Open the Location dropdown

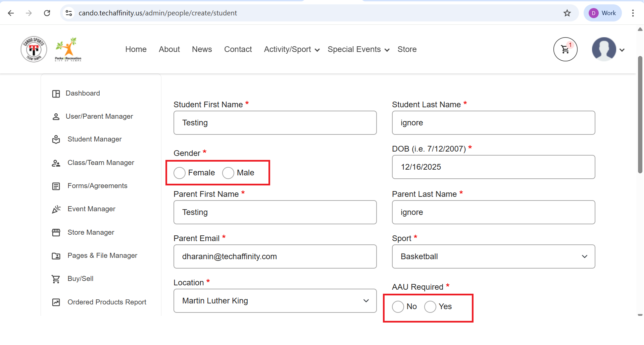pyautogui.click(x=275, y=301)
